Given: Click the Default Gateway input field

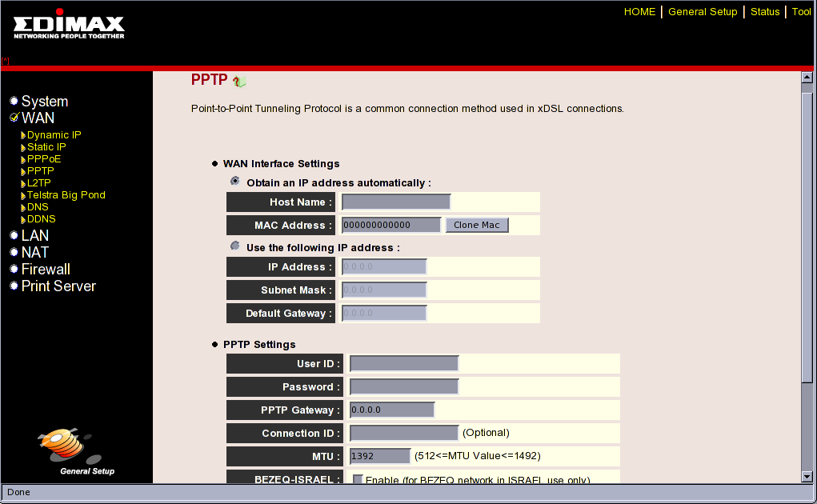Looking at the screenshot, I should coord(384,313).
